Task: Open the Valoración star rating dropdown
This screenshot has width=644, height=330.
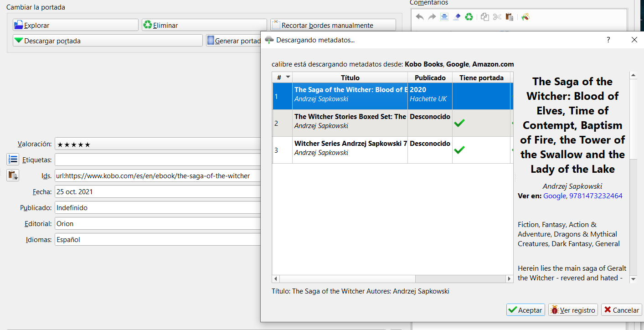Action: click(x=158, y=144)
